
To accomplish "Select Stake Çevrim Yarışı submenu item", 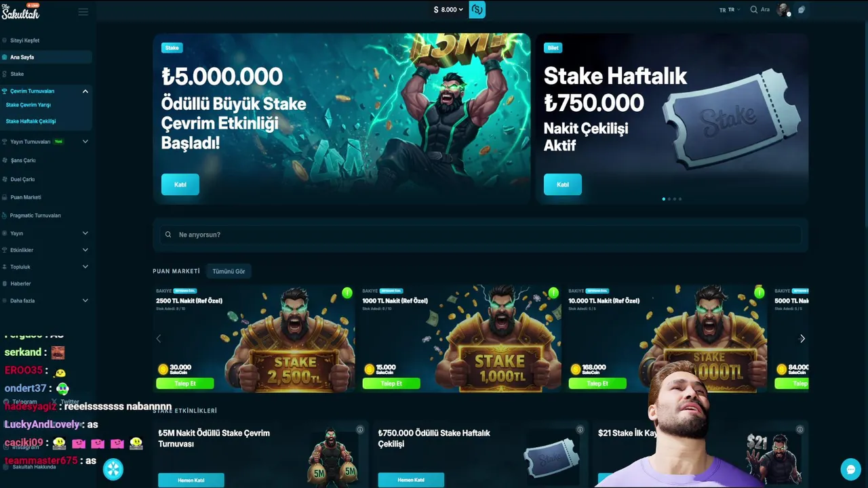I will point(28,105).
